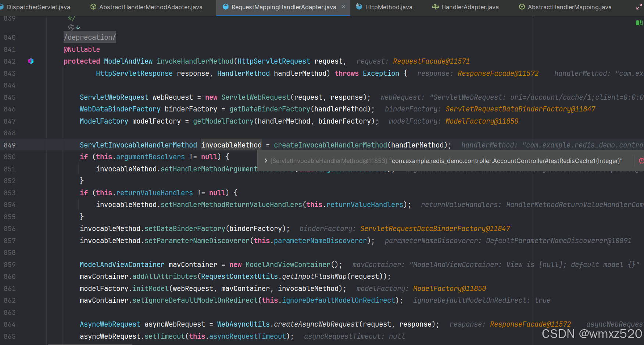Go to the AbstractHandlerMapping.java tab
Image resolution: width=644 pixels, height=345 pixels.
[569, 7]
